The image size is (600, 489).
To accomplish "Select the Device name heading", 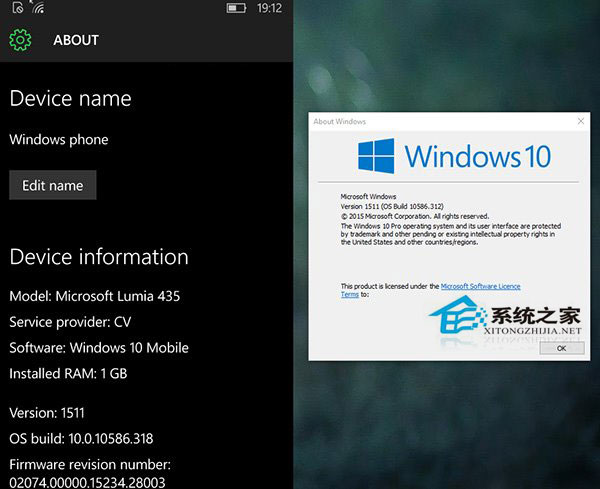I will click(x=70, y=98).
